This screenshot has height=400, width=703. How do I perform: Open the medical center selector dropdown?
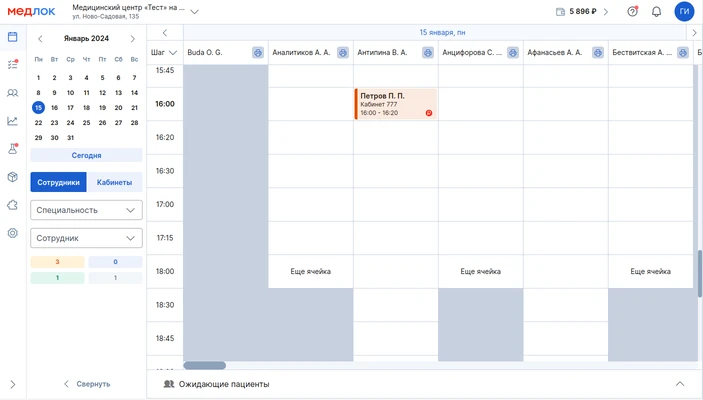click(194, 12)
